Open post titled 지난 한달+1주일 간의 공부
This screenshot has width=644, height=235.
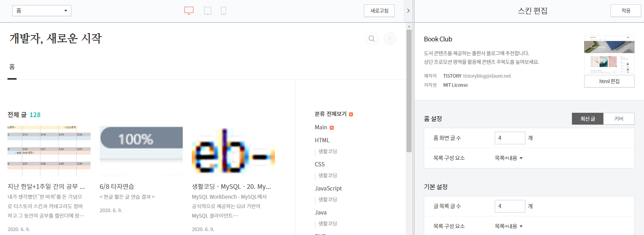tap(46, 187)
